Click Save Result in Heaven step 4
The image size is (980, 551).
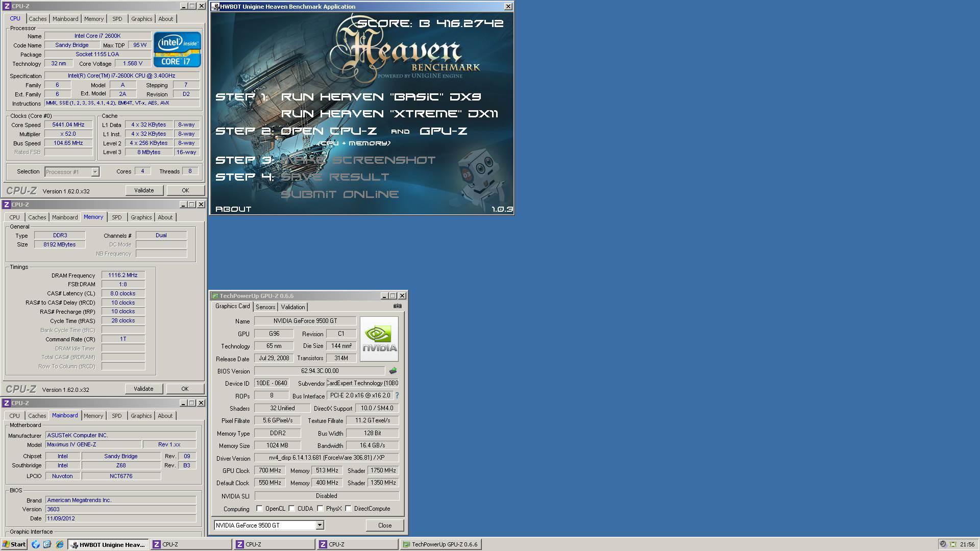click(335, 177)
